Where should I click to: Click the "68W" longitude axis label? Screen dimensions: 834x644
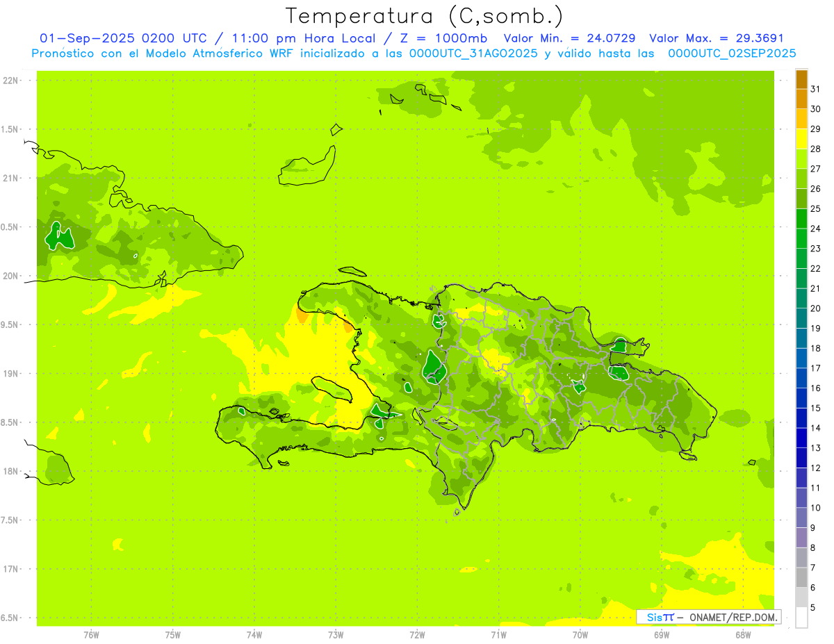pyautogui.click(x=743, y=635)
